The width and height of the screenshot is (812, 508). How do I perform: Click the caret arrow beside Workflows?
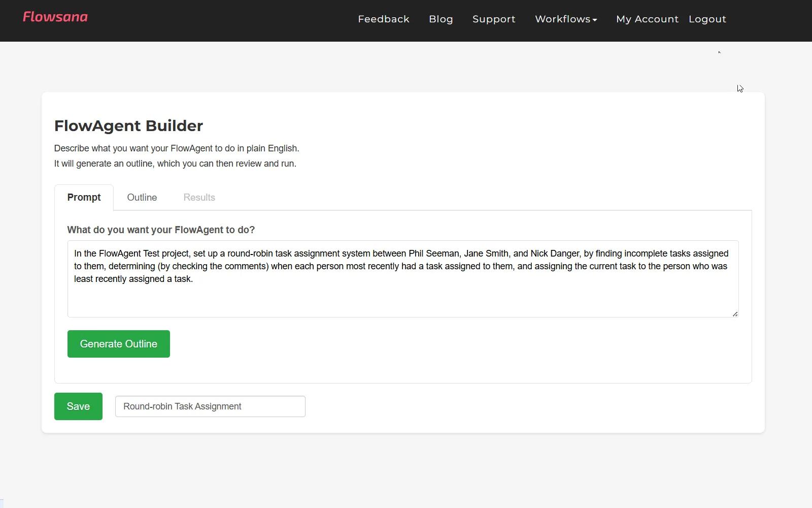(x=595, y=20)
